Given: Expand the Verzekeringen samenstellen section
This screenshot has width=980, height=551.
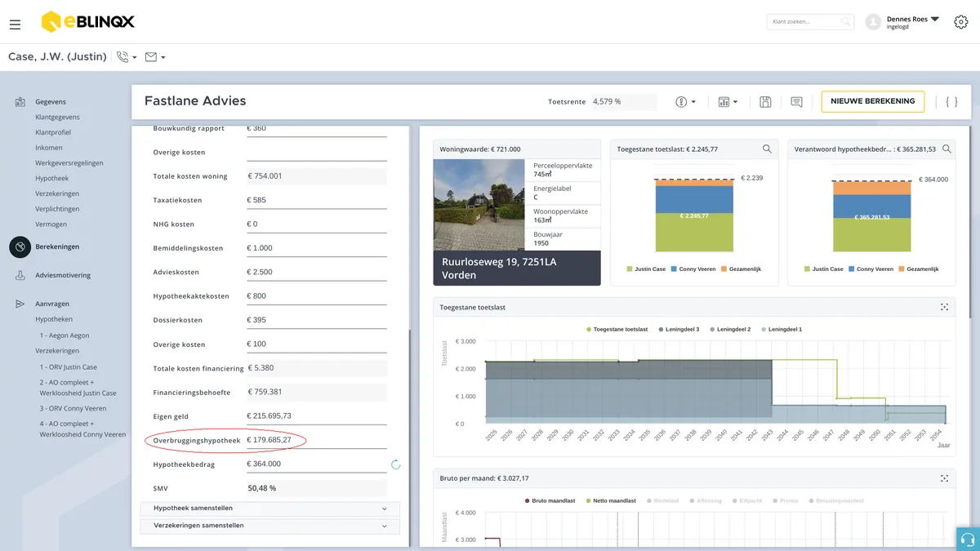Looking at the screenshot, I should point(270,526).
